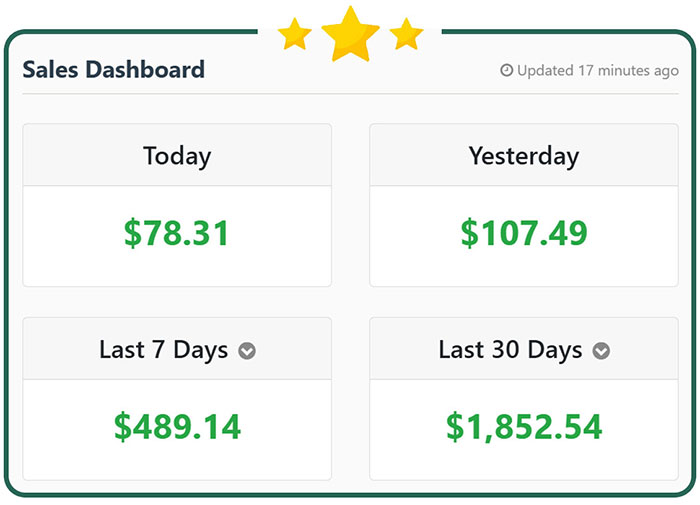Click the $1,852.54 thirty-day sales total
This screenshot has height=505, width=700.
[x=524, y=426]
